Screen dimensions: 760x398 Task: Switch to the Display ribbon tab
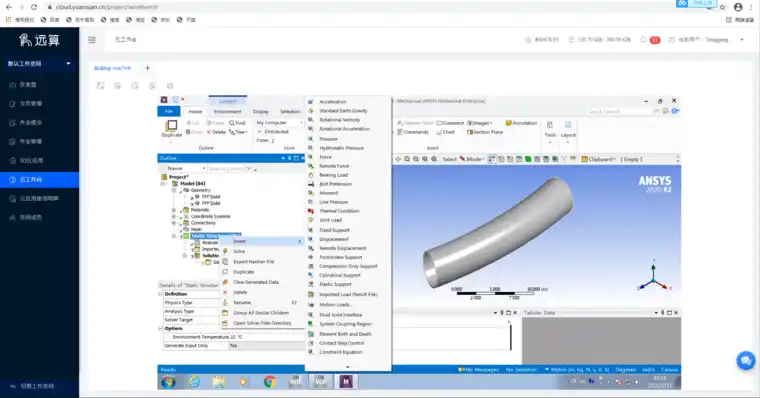coord(260,111)
